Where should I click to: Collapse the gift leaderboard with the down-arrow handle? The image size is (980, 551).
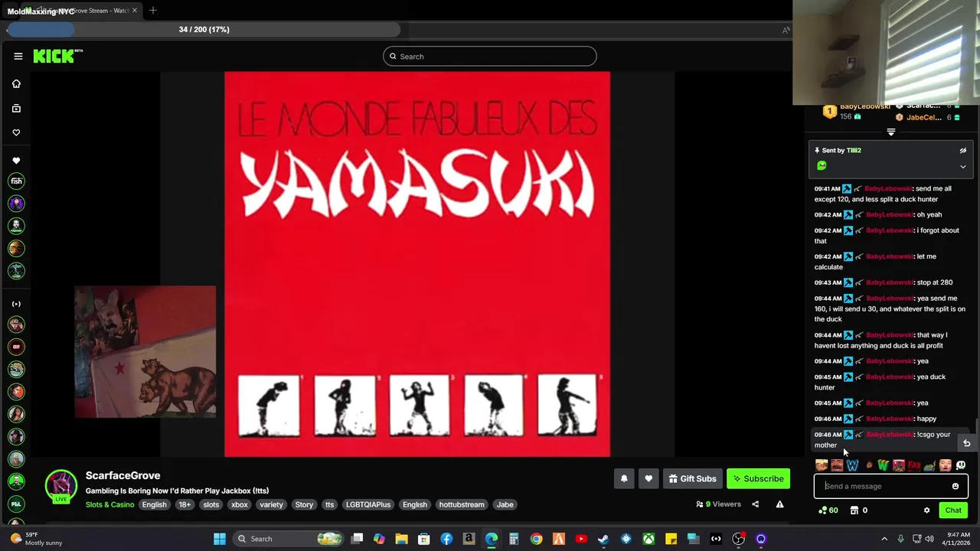[x=890, y=132]
